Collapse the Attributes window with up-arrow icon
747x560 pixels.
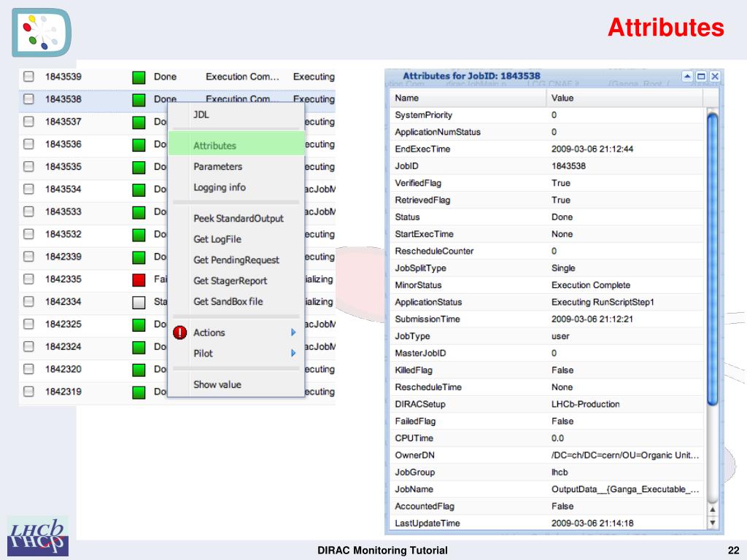coord(687,76)
